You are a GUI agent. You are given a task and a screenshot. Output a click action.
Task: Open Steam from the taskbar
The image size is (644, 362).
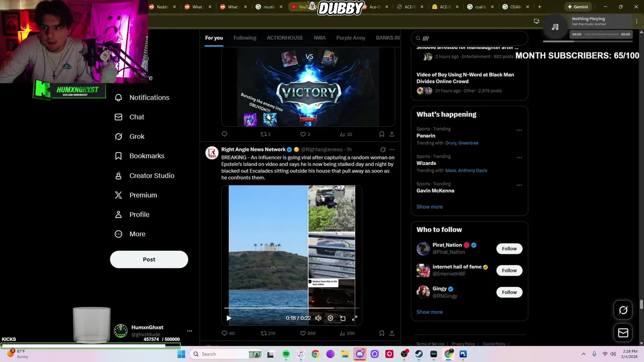[x=419, y=354]
